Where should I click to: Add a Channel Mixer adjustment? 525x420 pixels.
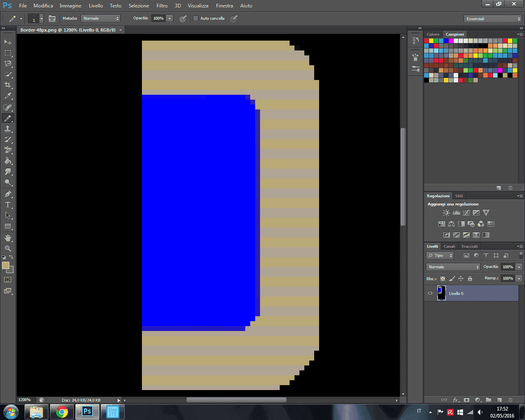[481, 224]
